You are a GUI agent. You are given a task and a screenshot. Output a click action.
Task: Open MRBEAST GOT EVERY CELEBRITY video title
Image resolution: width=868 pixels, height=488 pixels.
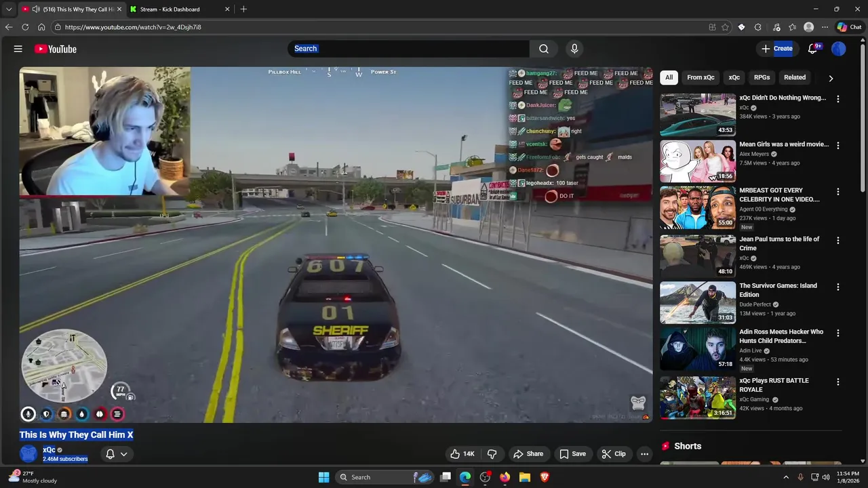[x=779, y=195]
